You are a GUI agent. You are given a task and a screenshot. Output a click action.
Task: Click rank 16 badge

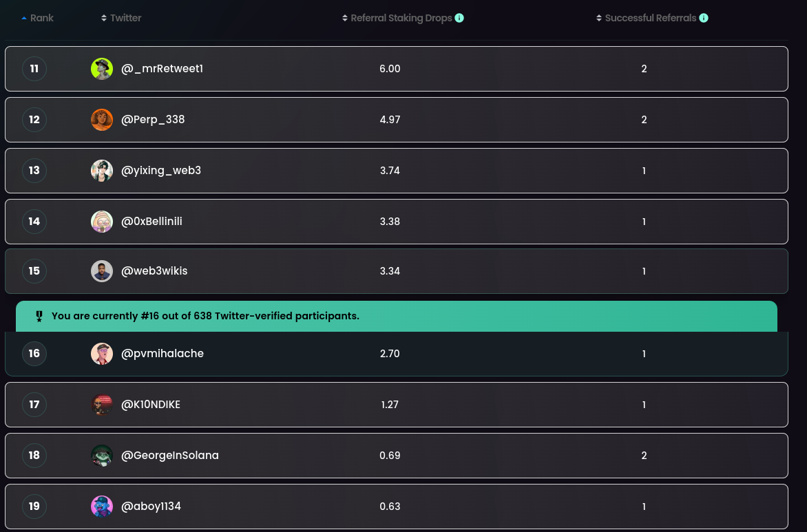click(x=34, y=354)
